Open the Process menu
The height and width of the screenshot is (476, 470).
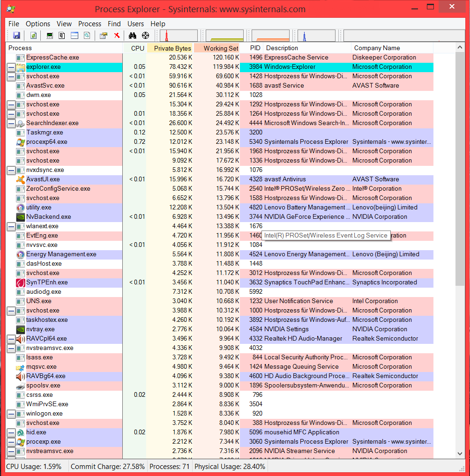[90, 24]
